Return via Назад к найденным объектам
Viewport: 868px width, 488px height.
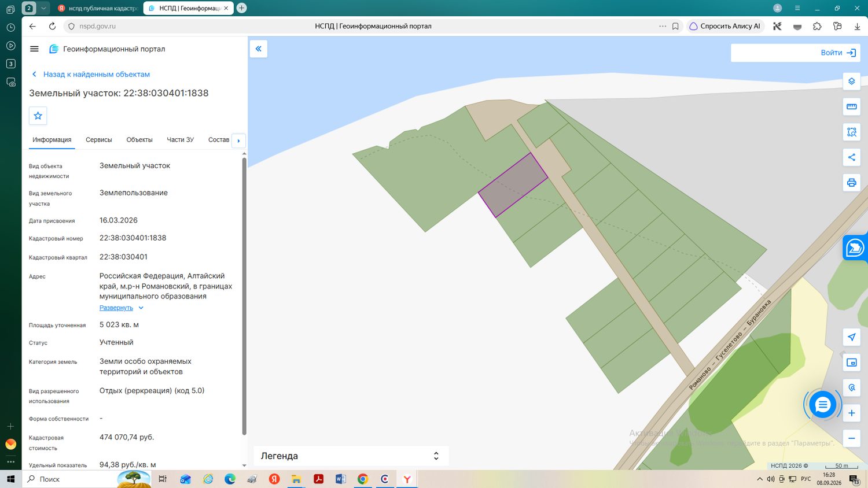pos(90,75)
